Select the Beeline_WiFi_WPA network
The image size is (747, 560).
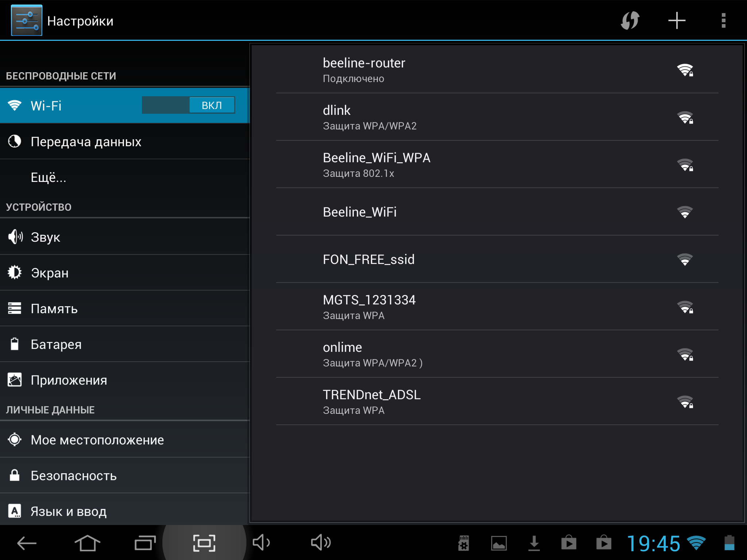(497, 164)
